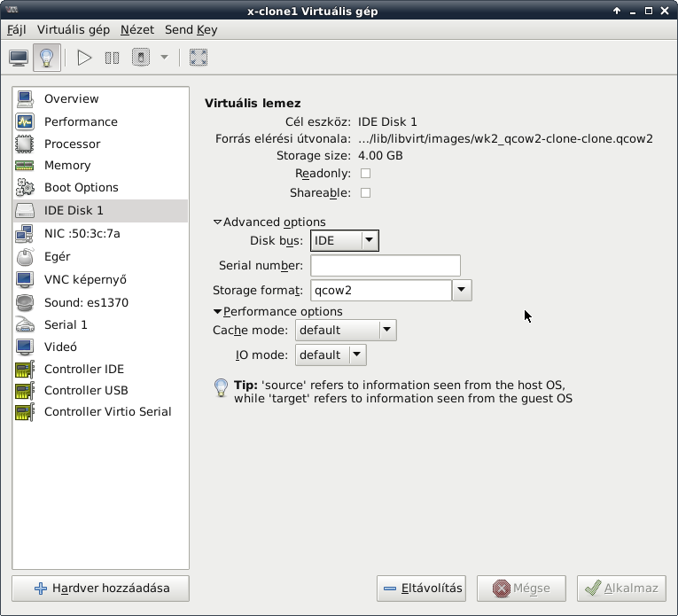Collapse the Performance options expander
Image resolution: width=678 pixels, height=616 pixels.
click(x=218, y=312)
